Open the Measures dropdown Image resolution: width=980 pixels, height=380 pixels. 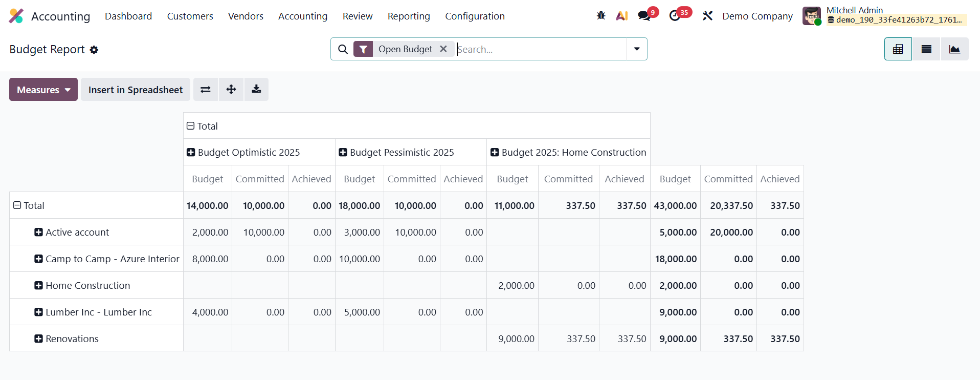pos(43,90)
